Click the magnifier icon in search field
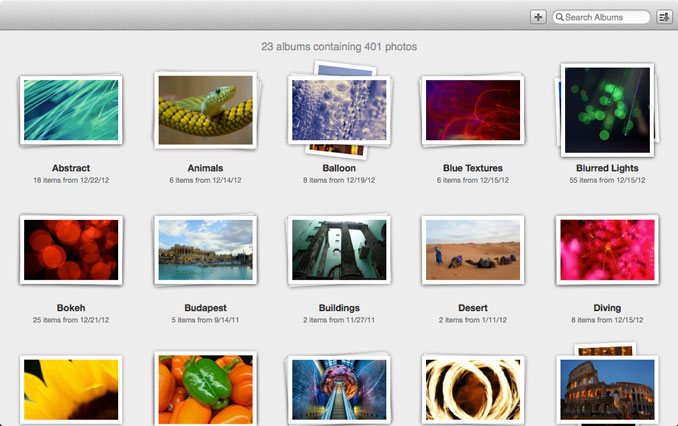 click(560, 17)
